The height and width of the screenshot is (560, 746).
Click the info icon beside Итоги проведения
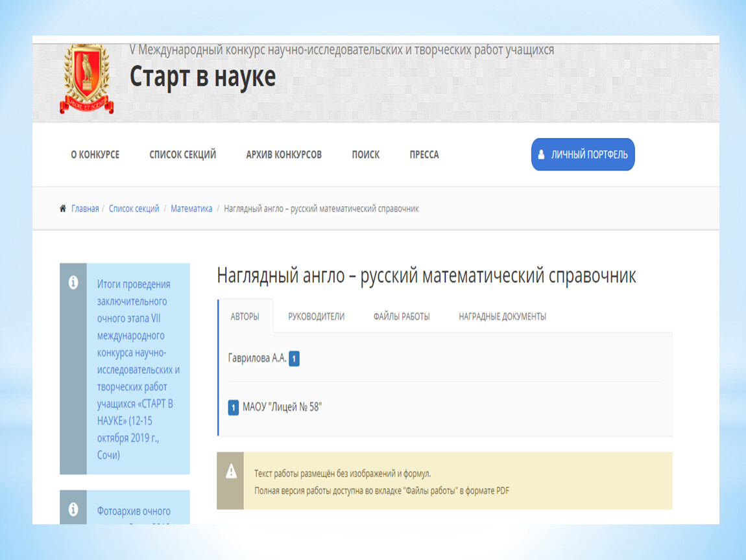[x=73, y=283]
